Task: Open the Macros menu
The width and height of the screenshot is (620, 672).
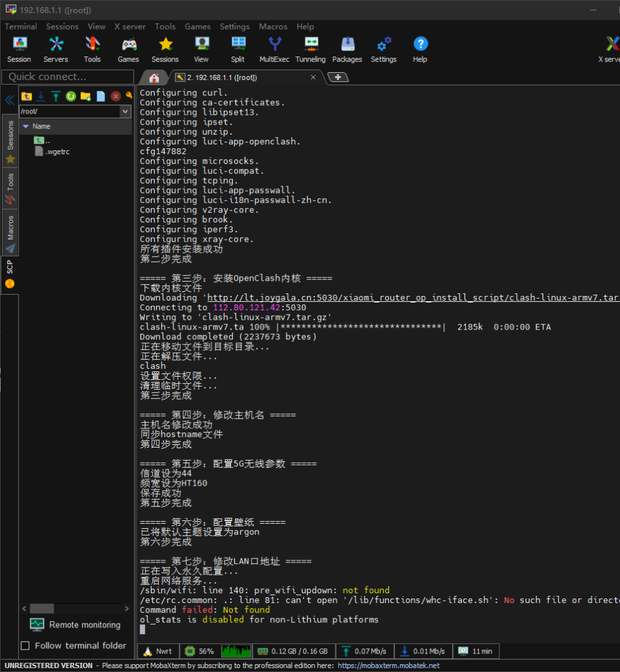Action: pos(273,26)
